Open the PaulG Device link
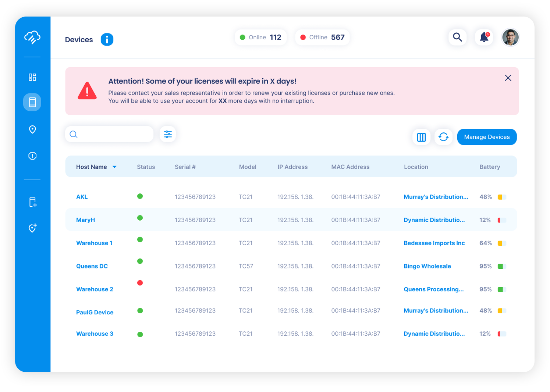 click(x=95, y=312)
